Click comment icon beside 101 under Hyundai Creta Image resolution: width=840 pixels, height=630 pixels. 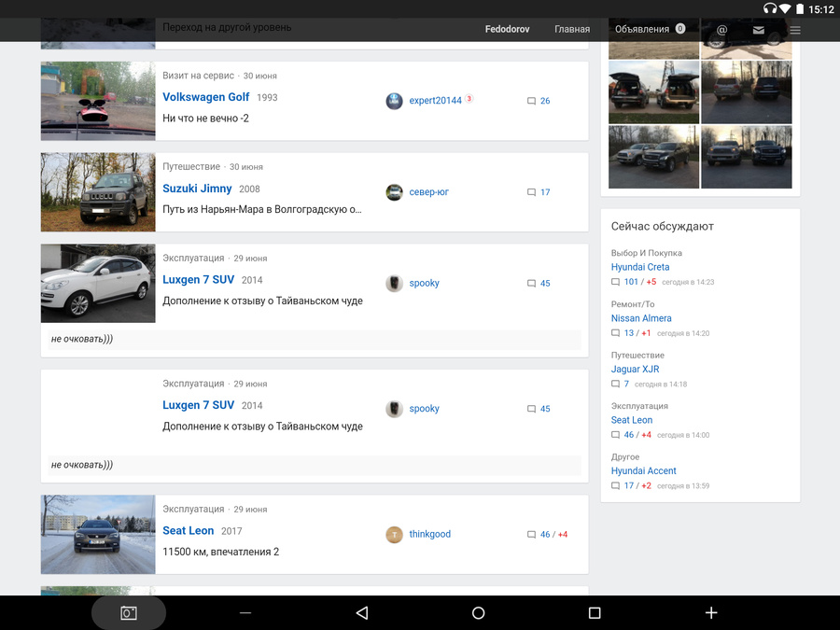click(x=616, y=282)
